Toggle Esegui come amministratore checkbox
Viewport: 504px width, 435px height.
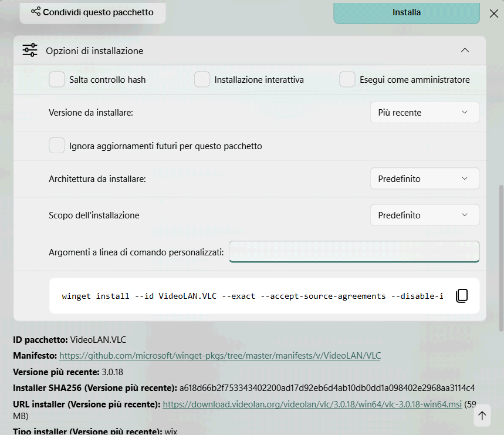347,79
